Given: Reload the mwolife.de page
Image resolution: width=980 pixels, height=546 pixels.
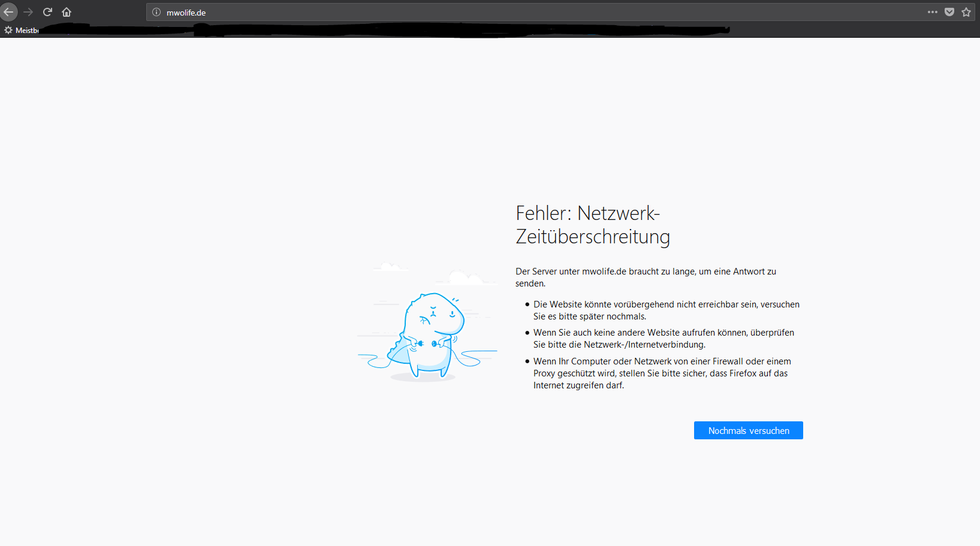Looking at the screenshot, I should [x=47, y=12].
